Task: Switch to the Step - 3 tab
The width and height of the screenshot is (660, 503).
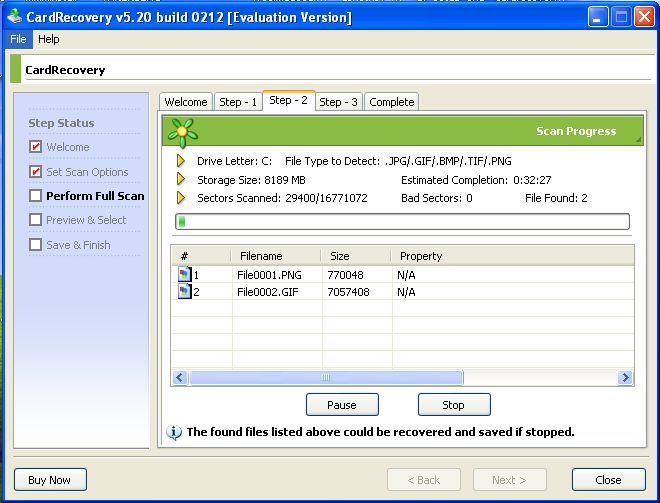Action: (x=338, y=102)
